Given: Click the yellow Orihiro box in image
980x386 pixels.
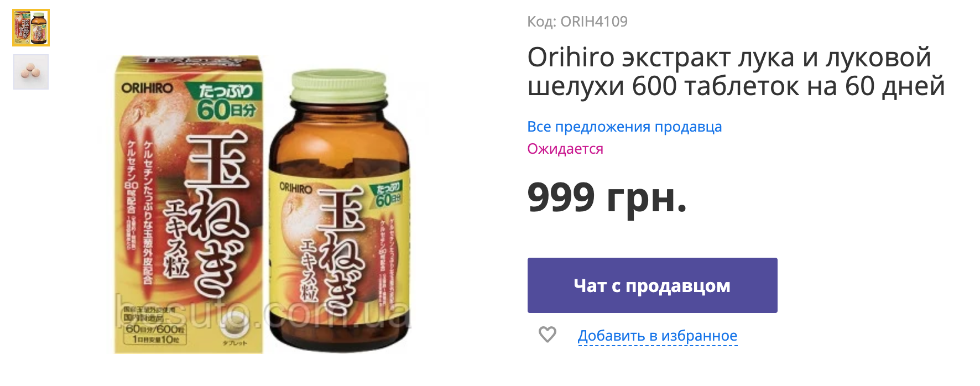Looking at the screenshot, I should coord(188,205).
